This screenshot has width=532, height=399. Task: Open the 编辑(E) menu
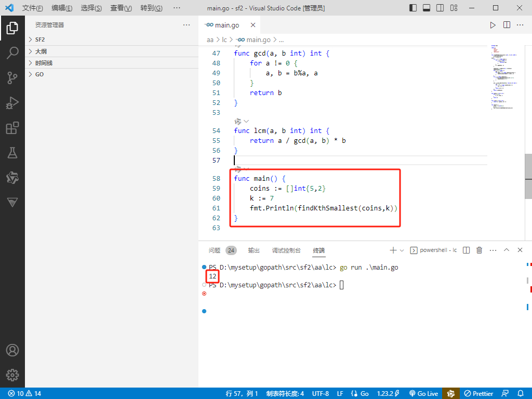coord(62,8)
